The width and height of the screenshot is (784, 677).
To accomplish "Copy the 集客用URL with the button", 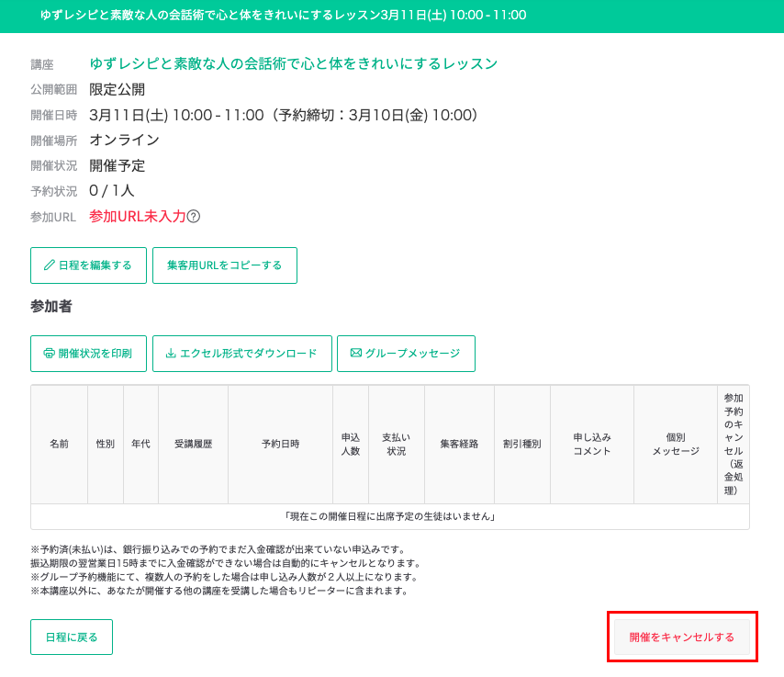I will coord(225,265).
